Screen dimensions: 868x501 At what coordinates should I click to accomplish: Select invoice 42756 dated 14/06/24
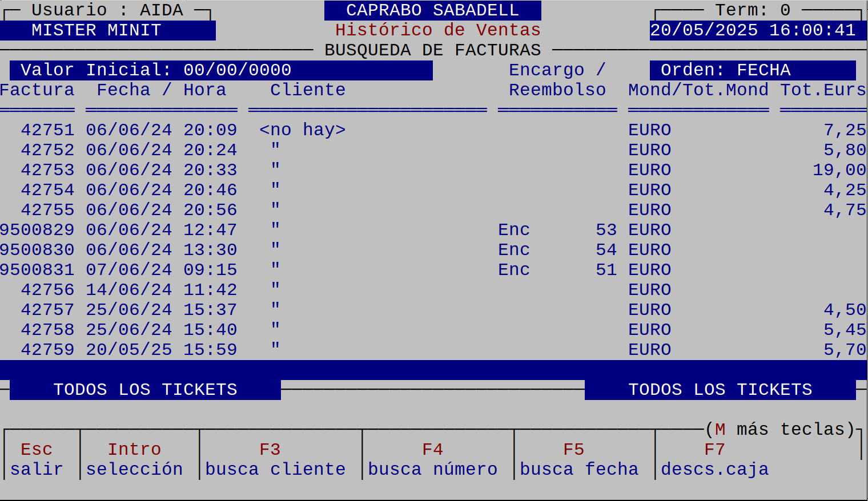(x=48, y=290)
